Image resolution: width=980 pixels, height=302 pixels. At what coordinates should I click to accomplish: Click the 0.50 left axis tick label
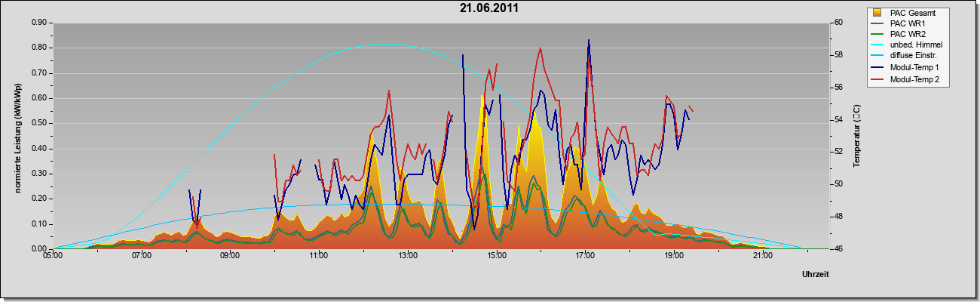[x=39, y=123]
